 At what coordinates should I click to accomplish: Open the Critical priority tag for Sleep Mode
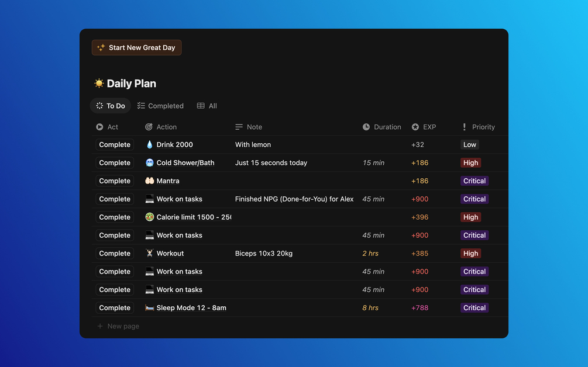coord(474,308)
